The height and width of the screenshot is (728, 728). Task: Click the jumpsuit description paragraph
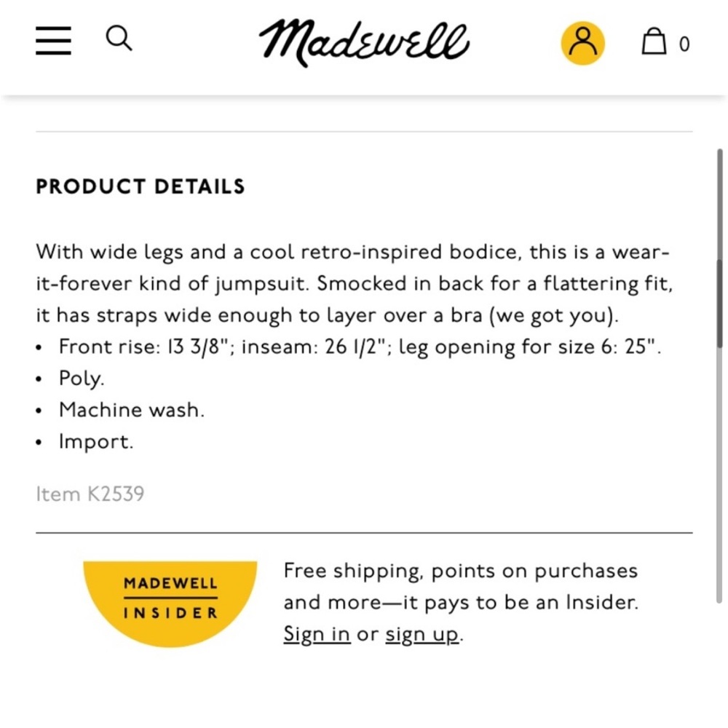355,284
